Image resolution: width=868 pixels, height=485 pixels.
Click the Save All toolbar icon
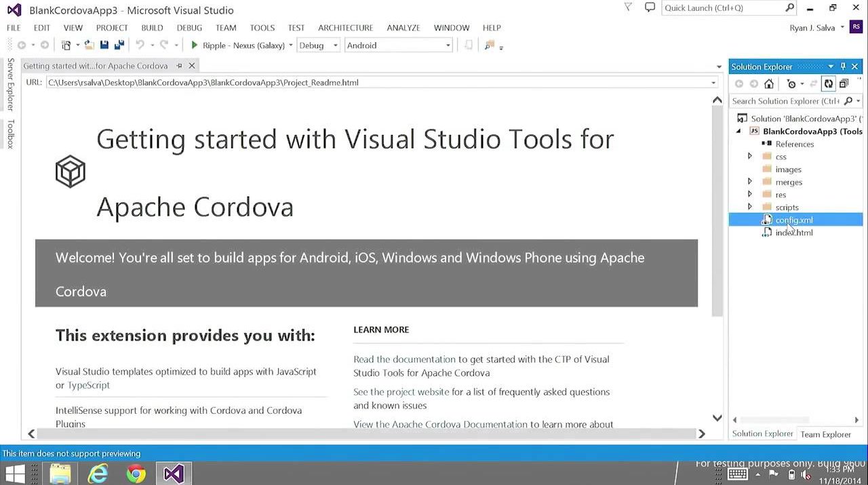(x=119, y=45)
